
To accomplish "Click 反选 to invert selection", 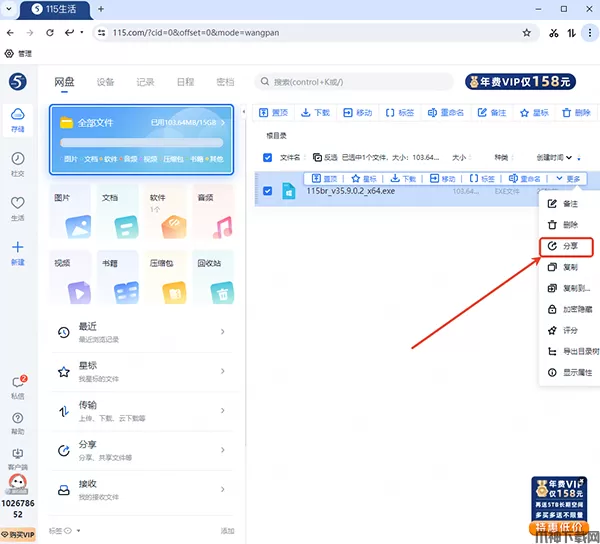I will click(x=325, y=157).
